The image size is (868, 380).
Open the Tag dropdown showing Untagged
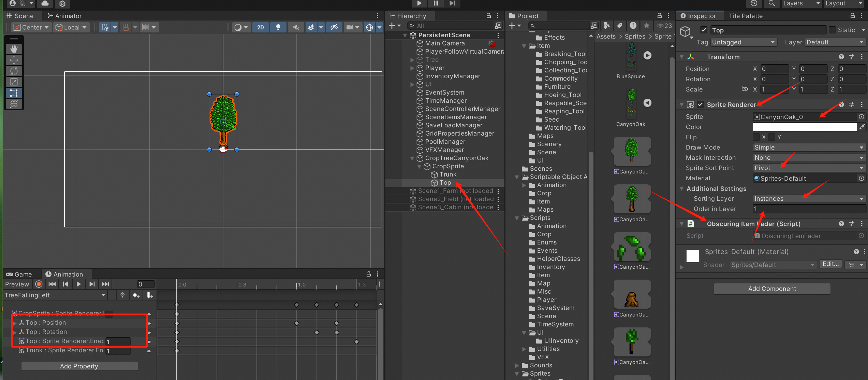pyautogui.click(x=744, y=42)
